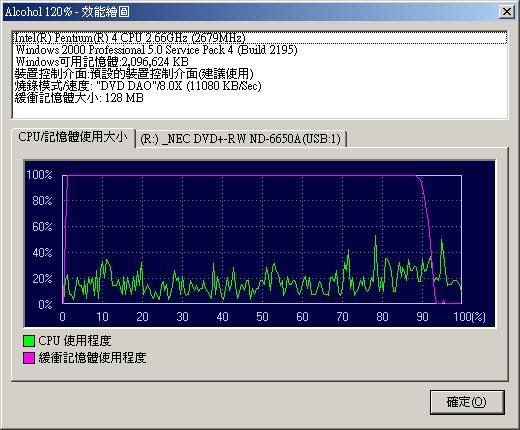Screen dimensions: 520x430
Task: Select the Windows 2000 Professional info line
Action: pyautogui.click(x=156, y=50)
